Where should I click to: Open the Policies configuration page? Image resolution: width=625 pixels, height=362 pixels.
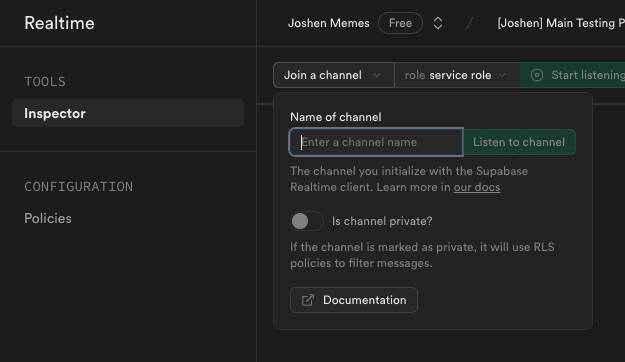[x=48, y=218]
